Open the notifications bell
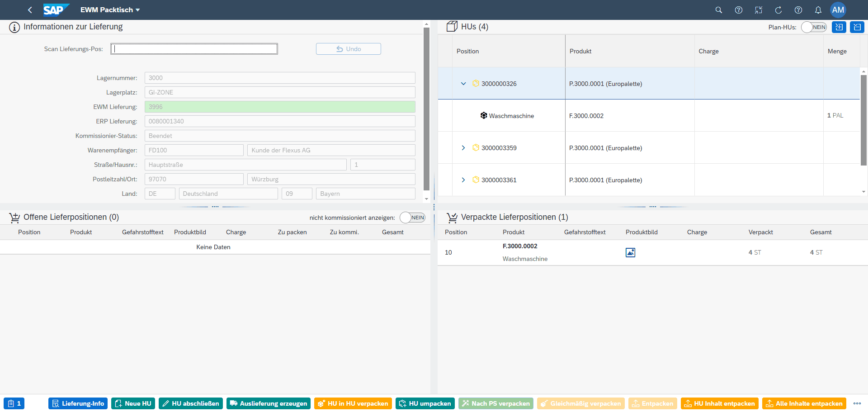Viewport: 868px width, 412px height. [818, 10]
